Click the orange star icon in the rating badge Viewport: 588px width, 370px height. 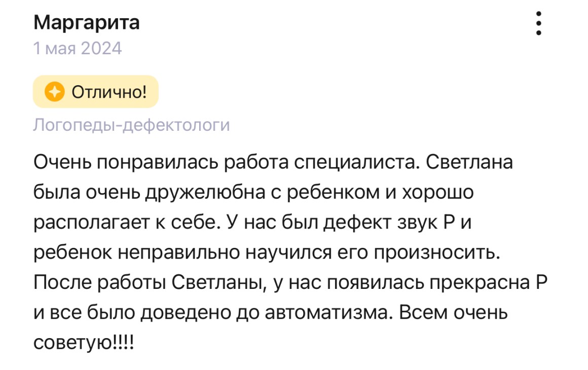[x=54, y=92]
